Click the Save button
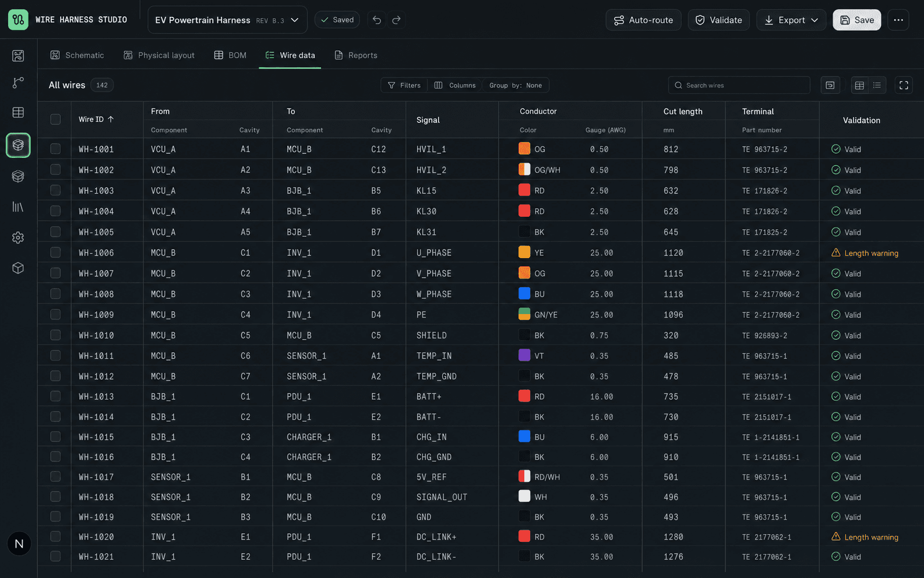 857,20
